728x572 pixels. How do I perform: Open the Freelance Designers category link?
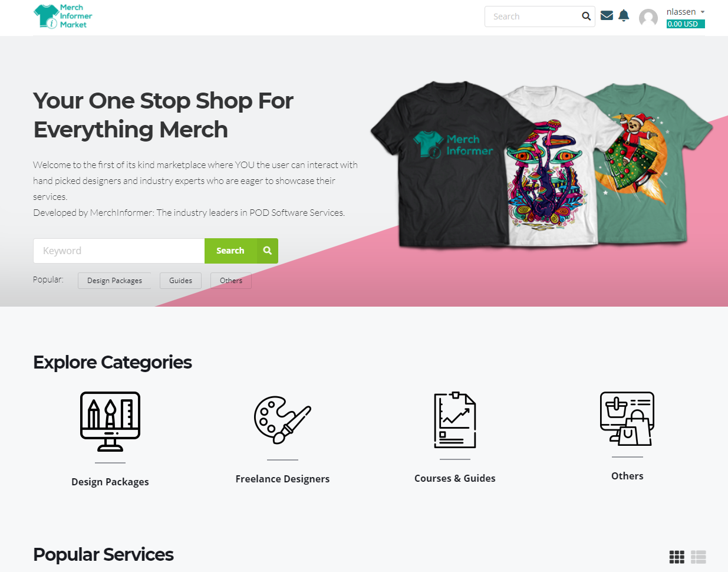click(x=282, y=479)
